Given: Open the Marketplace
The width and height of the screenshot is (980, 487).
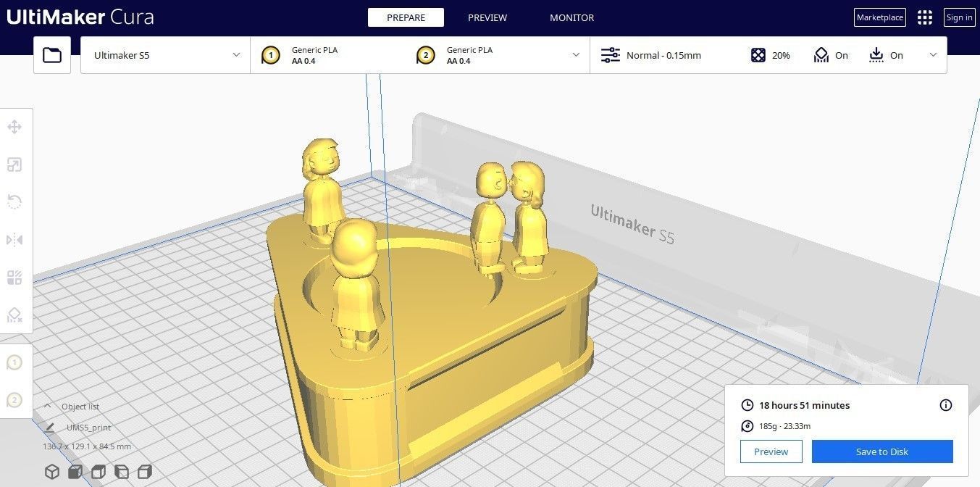Looking at the screenshot, I should coord(880,17).
